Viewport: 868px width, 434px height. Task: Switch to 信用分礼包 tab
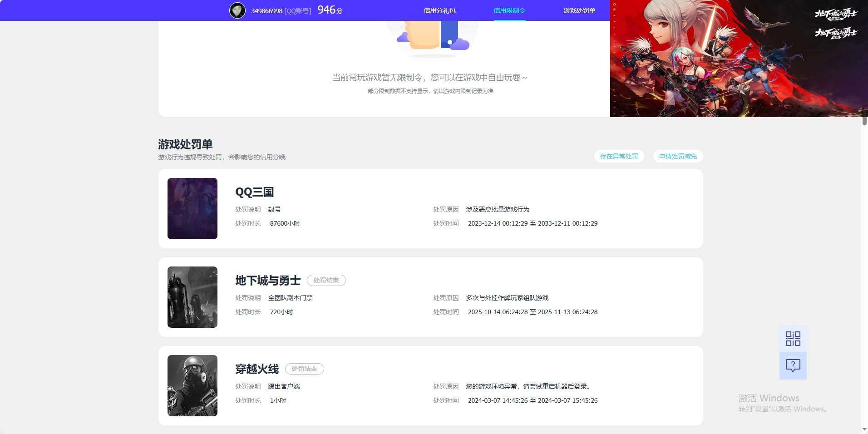[439, 10]
